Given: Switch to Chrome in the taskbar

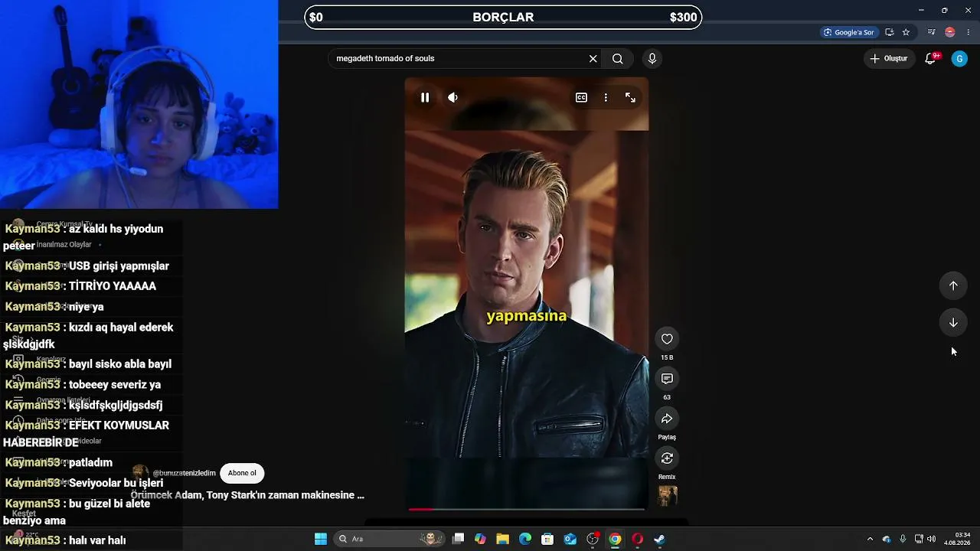Looking at the screenshot, I should pyautogui.click(x=615, y=539).
